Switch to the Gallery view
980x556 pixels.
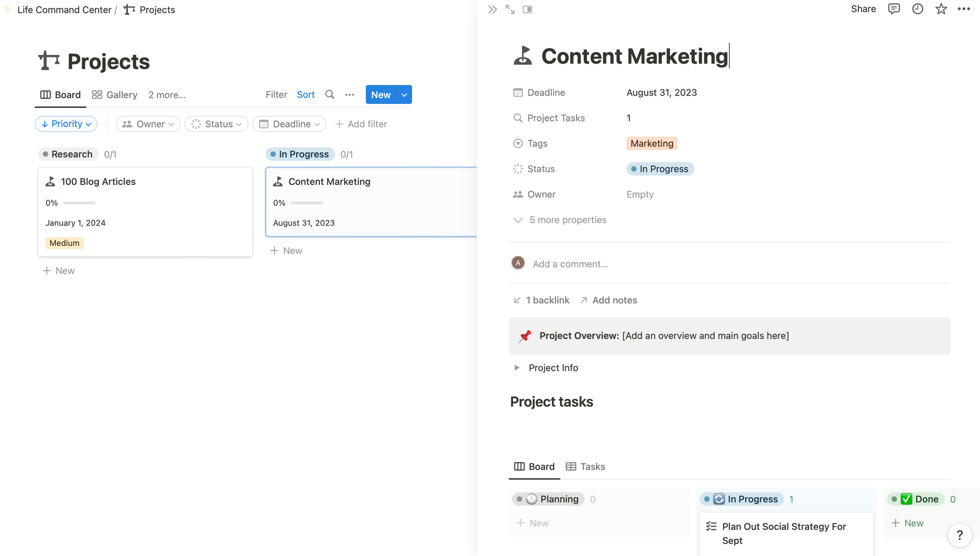tap(114, 95)
